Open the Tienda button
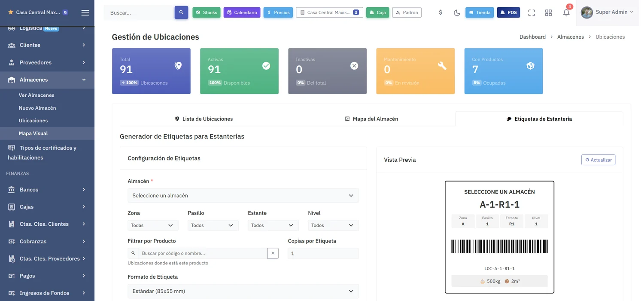 [480, 12]
